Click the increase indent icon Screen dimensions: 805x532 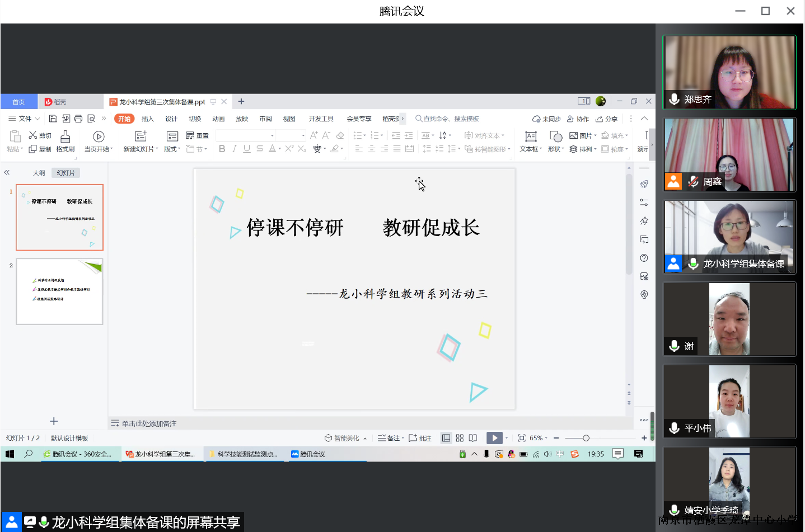409,135
